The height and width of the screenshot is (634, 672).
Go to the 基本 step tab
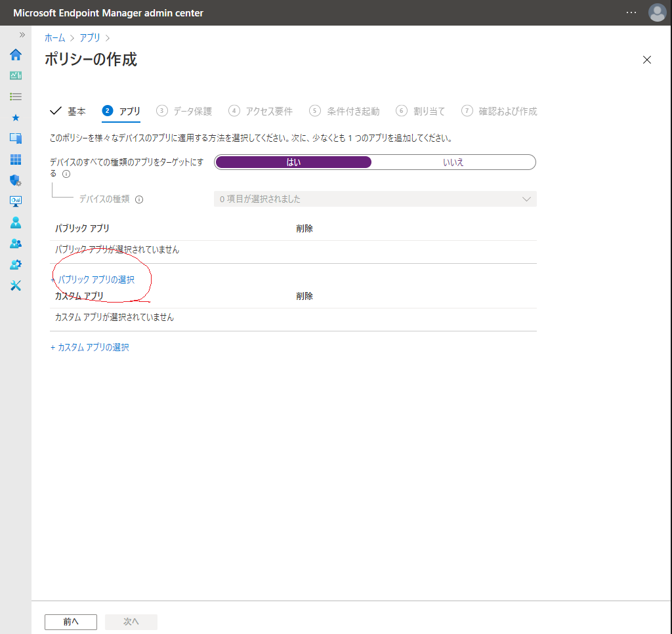point(68,112)
